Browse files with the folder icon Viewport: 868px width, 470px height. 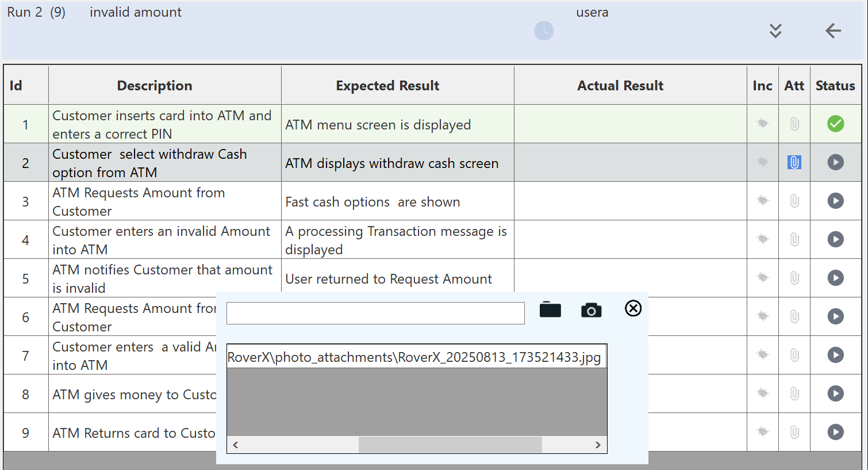[x=550, y=310]
